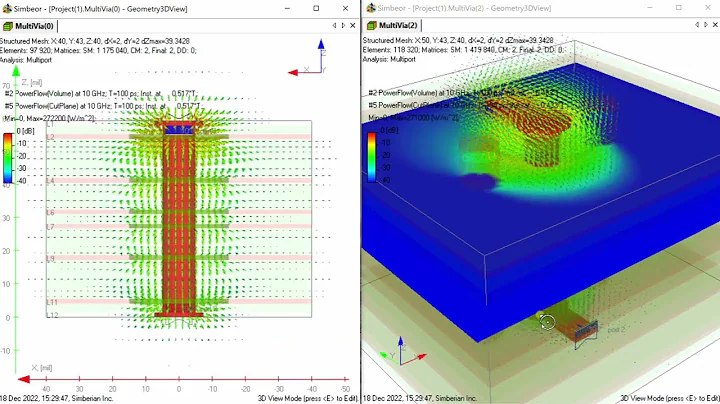Click the green Z-axis arrowhead at top left
This screenshot has width=720, height=404.
(x=16, y=71)
